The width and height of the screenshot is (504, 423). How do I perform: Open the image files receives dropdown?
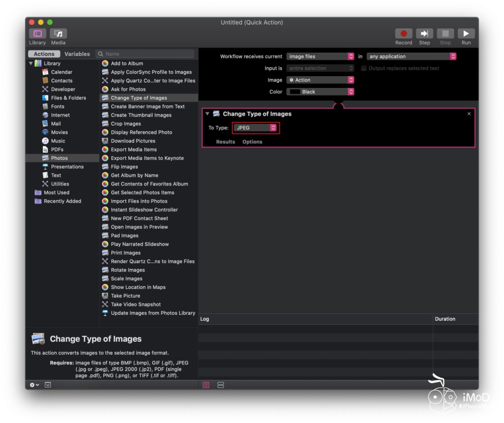point(320,57)
